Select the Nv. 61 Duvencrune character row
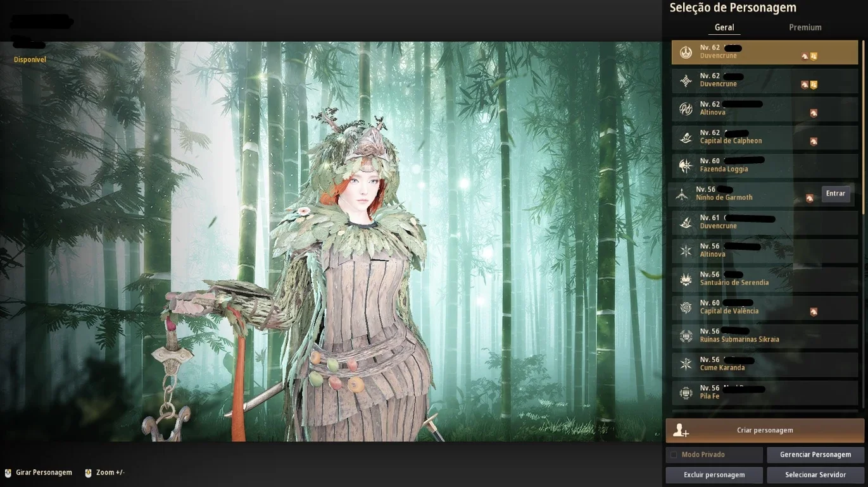The image size is (868, 487). tap(765, 223)
